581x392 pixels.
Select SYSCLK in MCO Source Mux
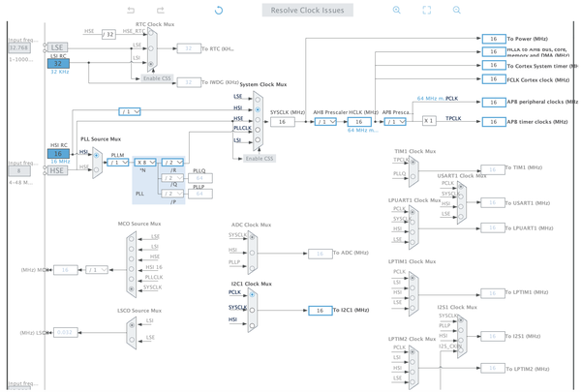pos(131,288)
